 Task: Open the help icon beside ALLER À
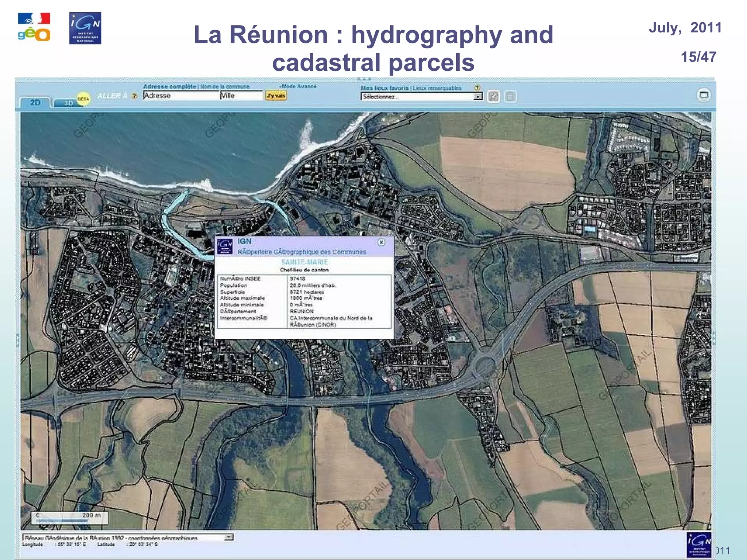click(x=134, y=96)
